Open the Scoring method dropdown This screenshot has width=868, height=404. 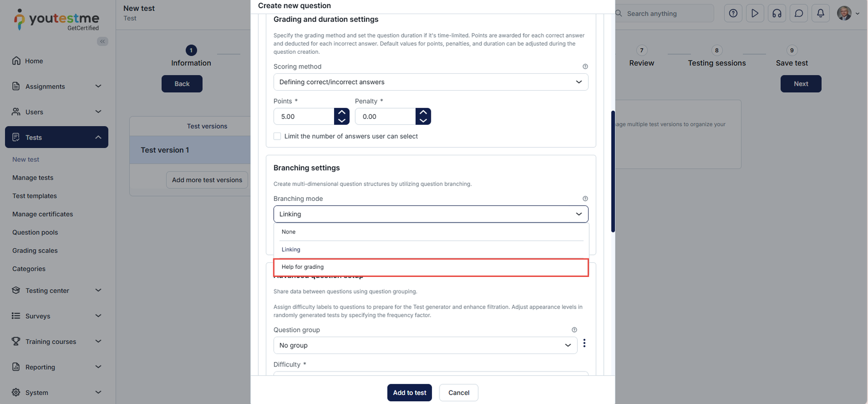[x=430, y=82]
